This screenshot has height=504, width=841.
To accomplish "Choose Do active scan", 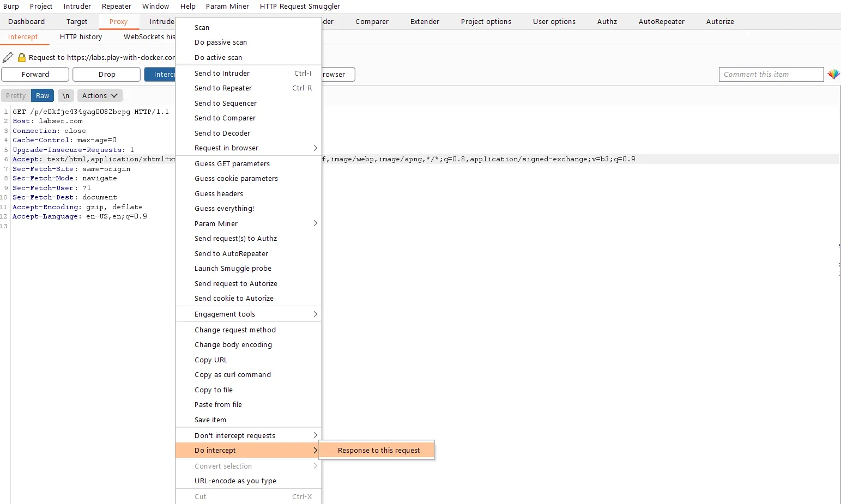I will 249,57.
